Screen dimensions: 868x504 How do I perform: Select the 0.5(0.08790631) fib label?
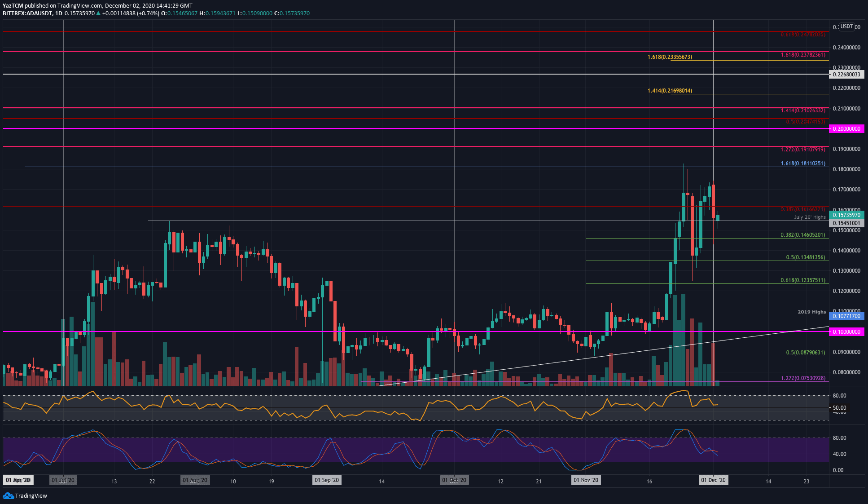point(806,353)
